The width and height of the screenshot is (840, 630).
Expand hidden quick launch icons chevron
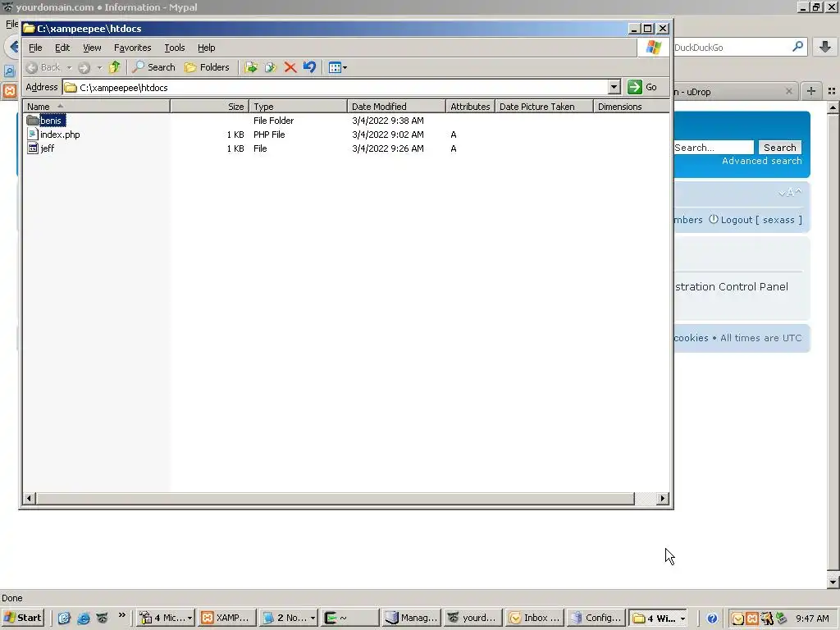(x=121, y=615)
